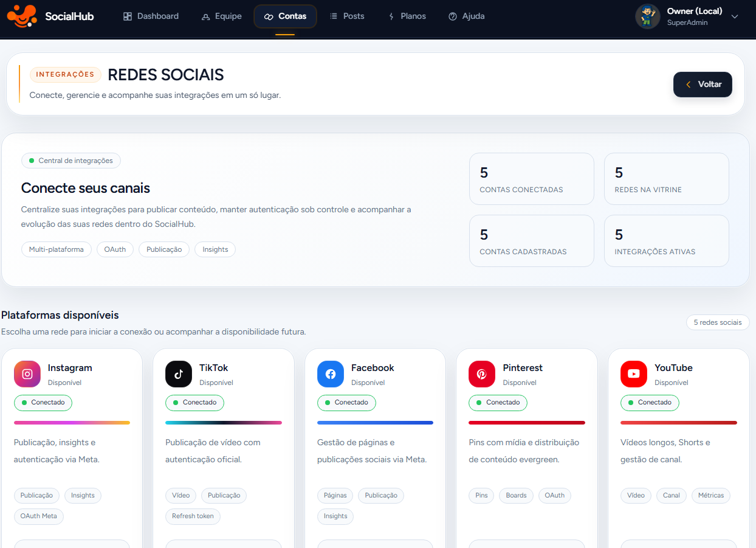The width and height of the screenshot is (756, 548).
Task: Expand the Owner (Local) account dropdown
Action: click(x=735, y=16)
